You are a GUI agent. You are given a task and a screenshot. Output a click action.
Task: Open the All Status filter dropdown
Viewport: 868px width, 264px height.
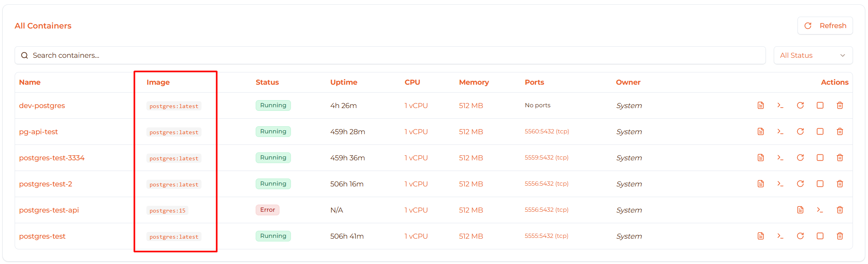[813, 55]
